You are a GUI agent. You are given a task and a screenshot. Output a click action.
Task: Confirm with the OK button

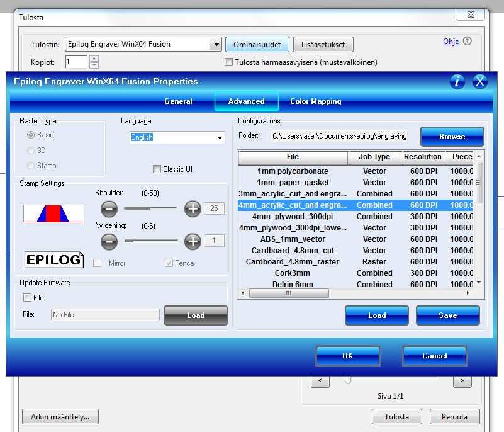coord(348,355)
